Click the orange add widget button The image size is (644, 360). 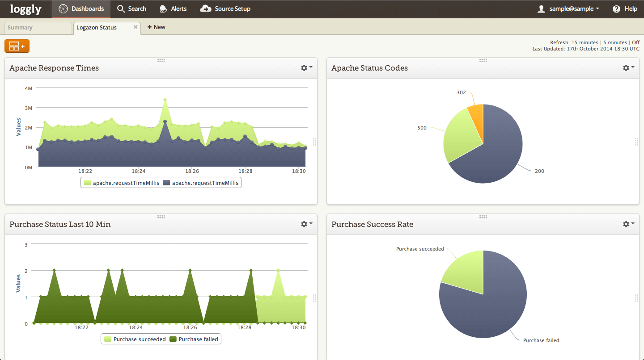pyautogui.click(x=17, y=46)
